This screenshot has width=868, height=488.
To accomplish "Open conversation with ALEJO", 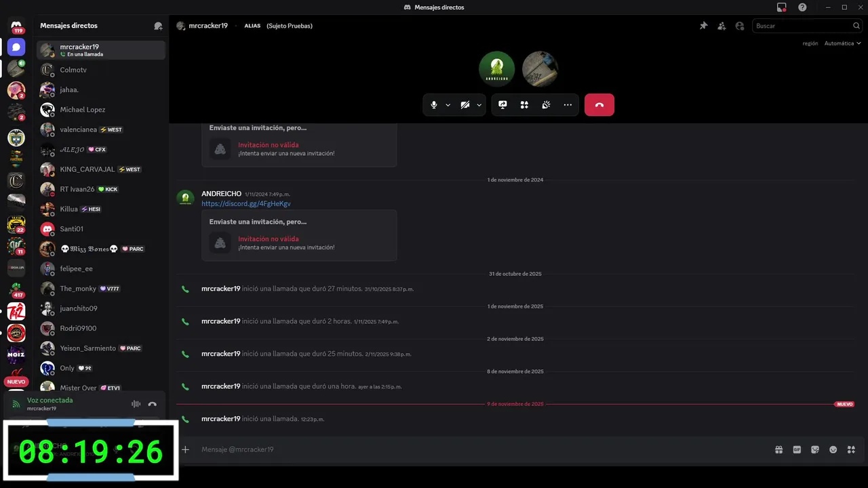I will click(101, 149).
